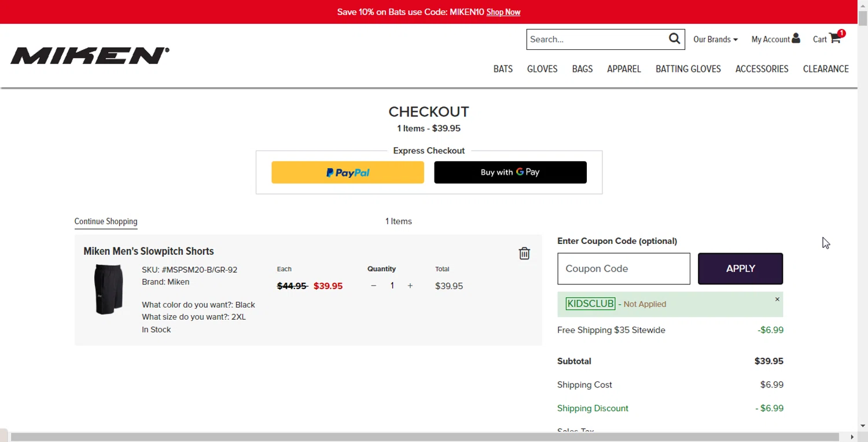868x442 pixels.
Task: Remove shorts with trash icon
Action: click(524, 253)
